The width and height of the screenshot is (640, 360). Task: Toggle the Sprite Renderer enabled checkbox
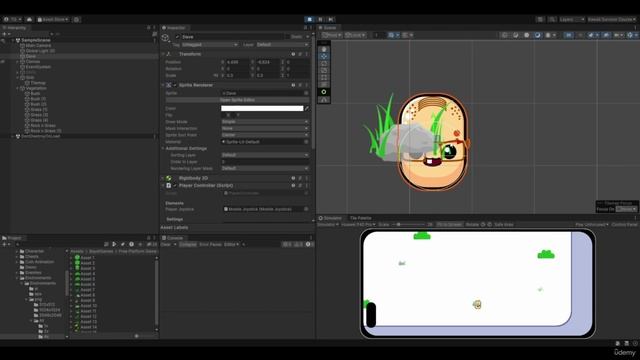(175, 85)
